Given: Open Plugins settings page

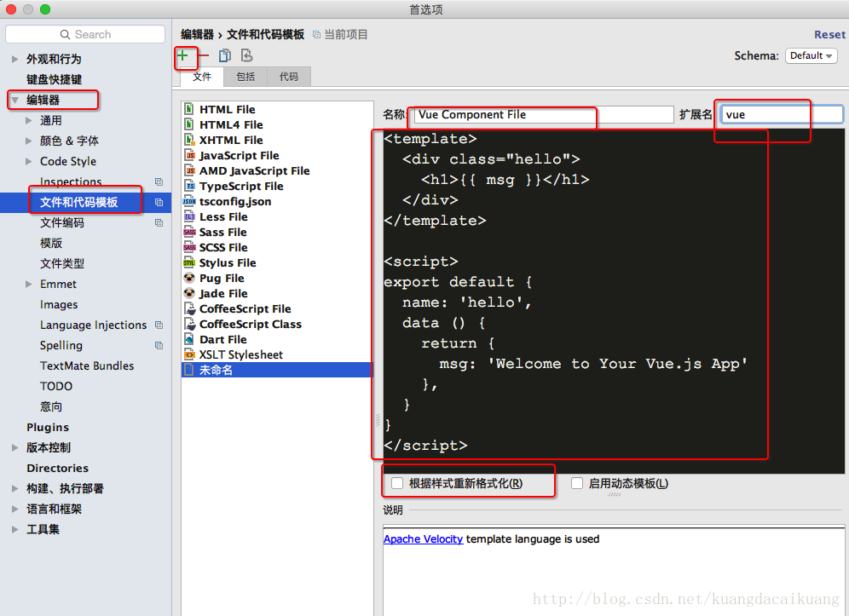Looking at the screenshot, I should pos(48,427).
